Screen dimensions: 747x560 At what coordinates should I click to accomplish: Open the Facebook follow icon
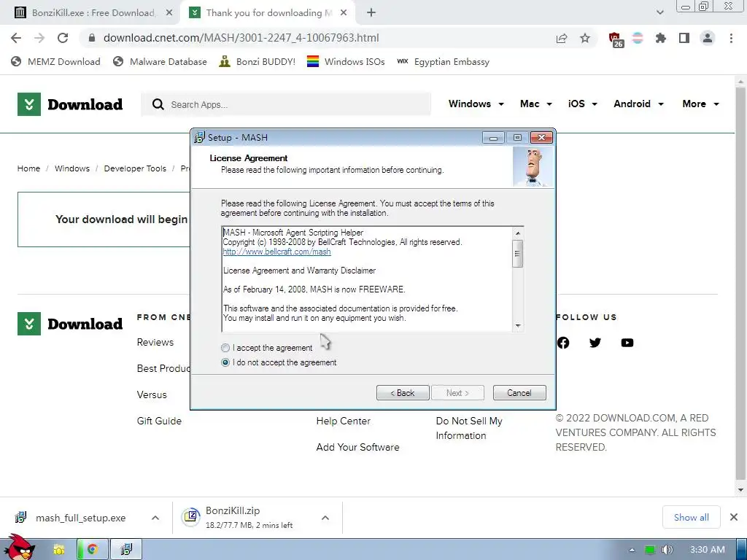tap(563, 343)
